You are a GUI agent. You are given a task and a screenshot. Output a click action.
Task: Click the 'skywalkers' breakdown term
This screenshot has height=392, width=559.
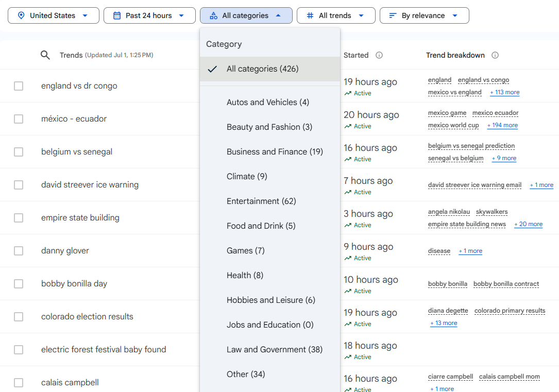pos(492,212)
